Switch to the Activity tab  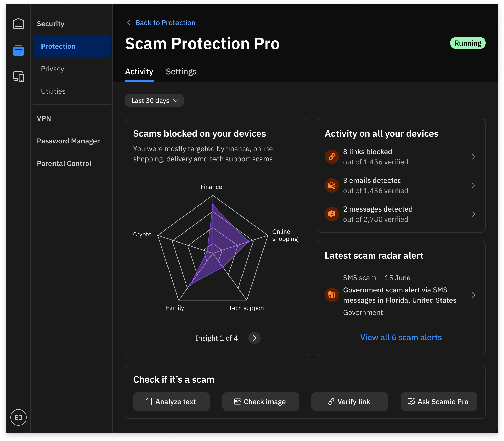point(139,72)
